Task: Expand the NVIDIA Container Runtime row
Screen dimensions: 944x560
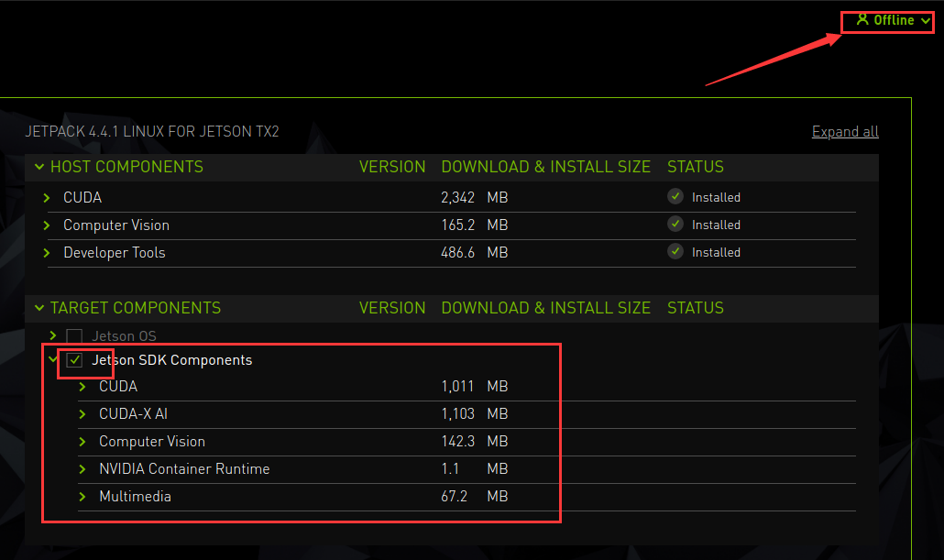Action: 82,469
